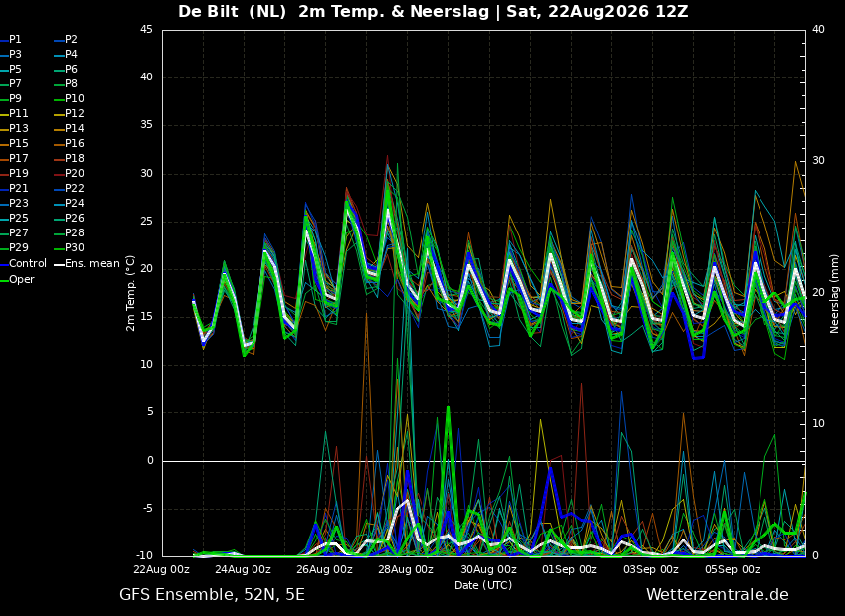The width and height of the screenshot is (845, 616).
Task: Click the 20 tick on Neerslag axis
Action: coord(818,292)
